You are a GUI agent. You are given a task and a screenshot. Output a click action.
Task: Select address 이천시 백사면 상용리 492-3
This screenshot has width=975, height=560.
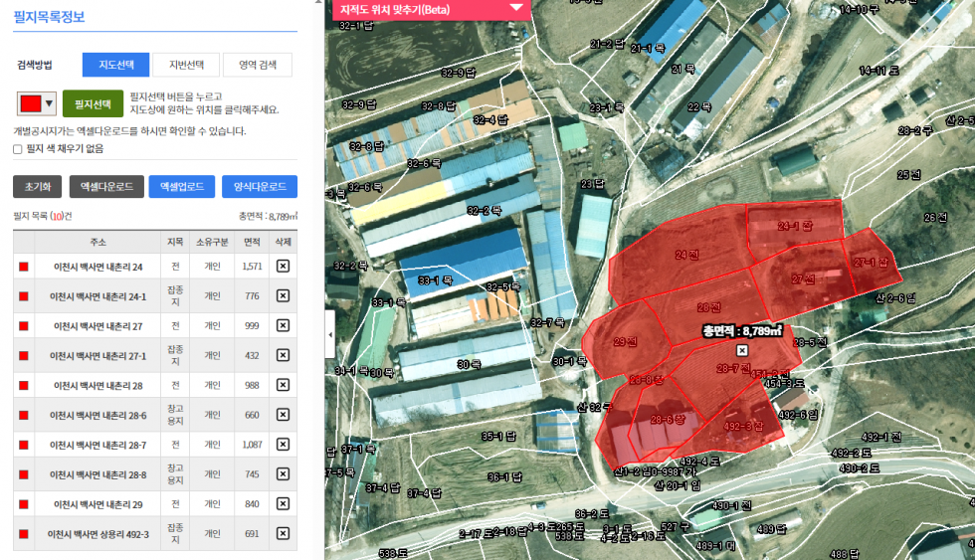click(98, 534)
